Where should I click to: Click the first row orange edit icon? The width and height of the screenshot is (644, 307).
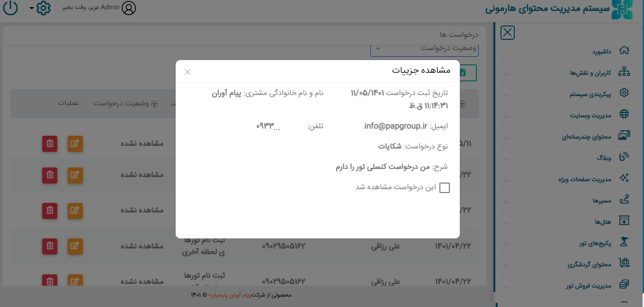[75, 144]
